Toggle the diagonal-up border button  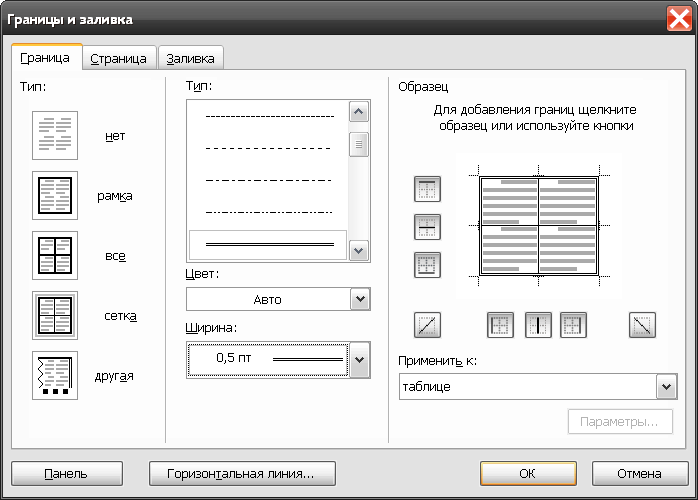pyautogui.click(x=427, y=325)
